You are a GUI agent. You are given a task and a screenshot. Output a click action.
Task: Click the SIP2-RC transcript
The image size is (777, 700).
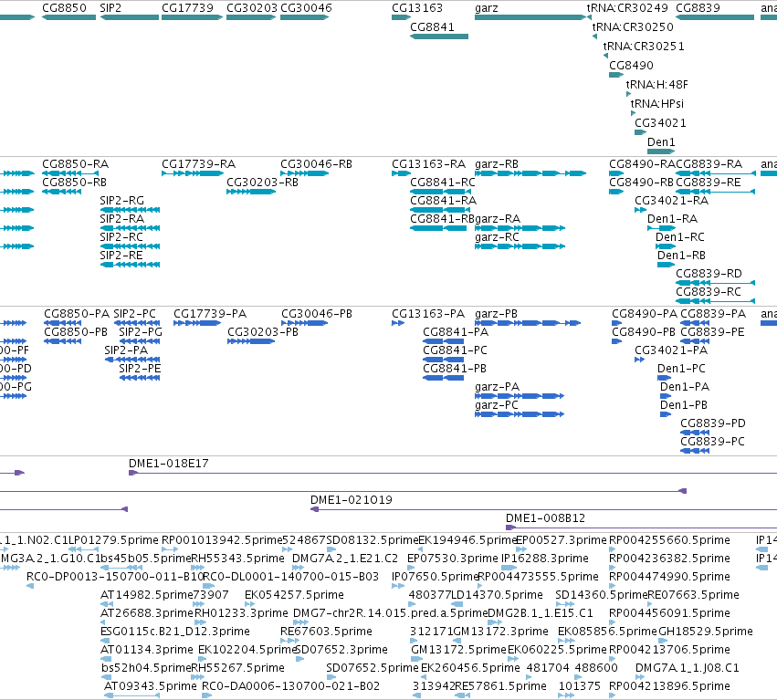coord(130,246)
